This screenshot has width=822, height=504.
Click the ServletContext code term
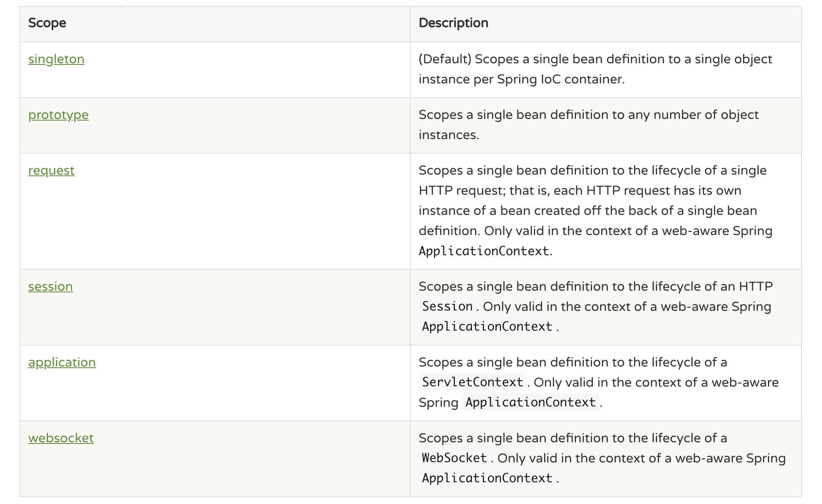[x=472, y=382]
